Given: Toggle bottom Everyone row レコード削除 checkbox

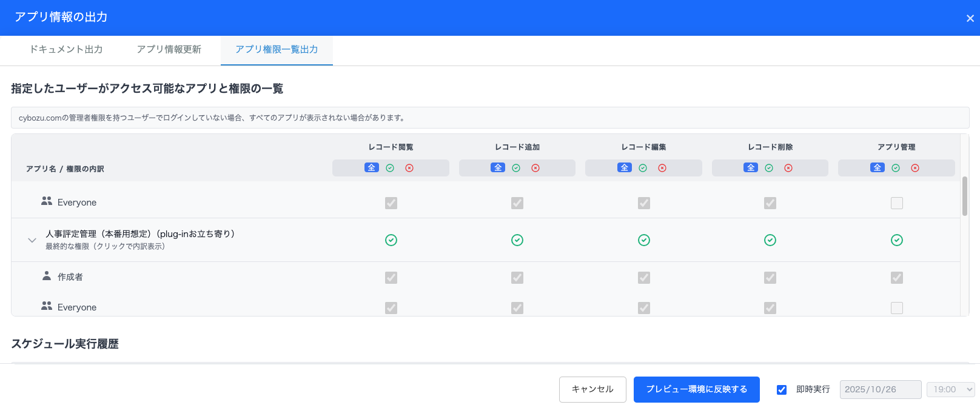Looking at the screenshot, I should pyautogui.click(x=770, y=308).
